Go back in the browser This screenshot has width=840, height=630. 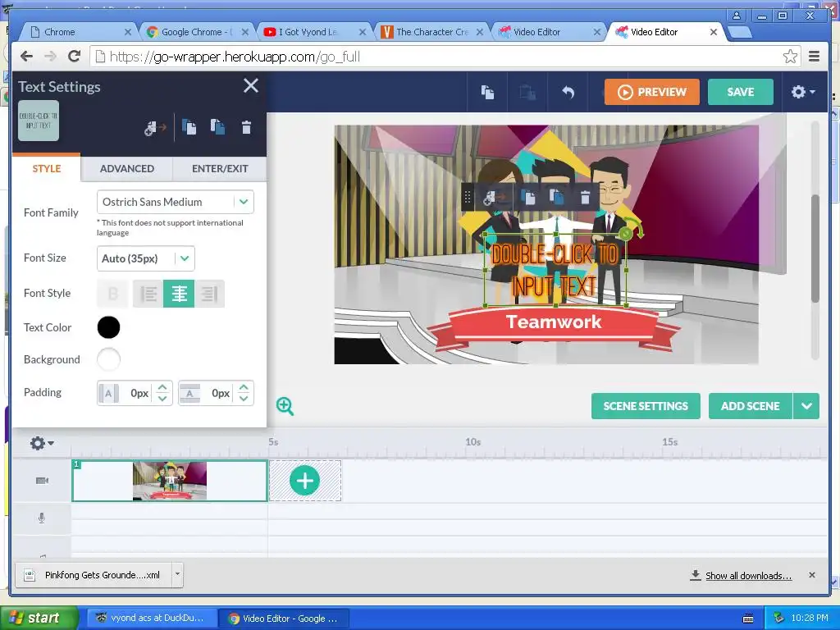pos(27,57)
